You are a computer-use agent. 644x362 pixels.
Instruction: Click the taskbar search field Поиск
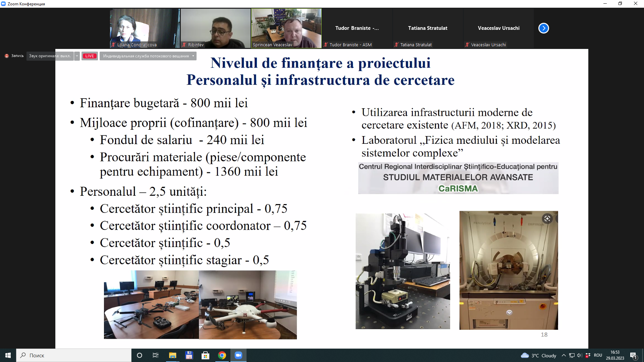point(74,355)
